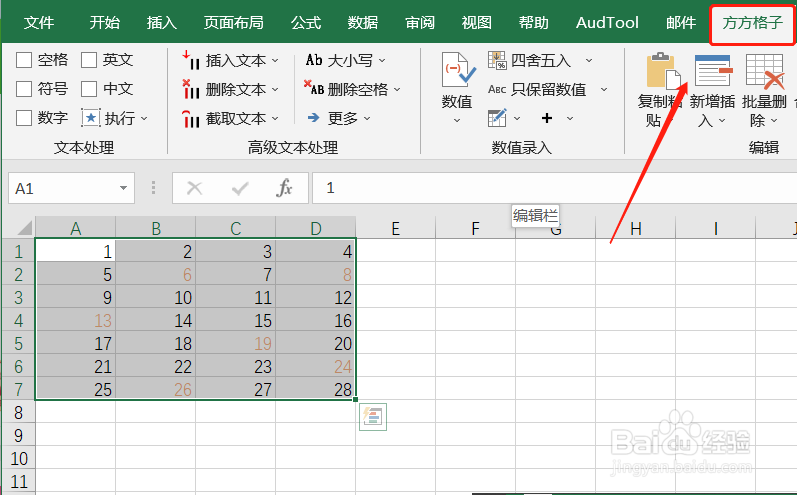The height and width of the screenshot is (495, 797).
Task: Switch to the 页面布局 ribbon tab
Action: [x=233, y=22]
